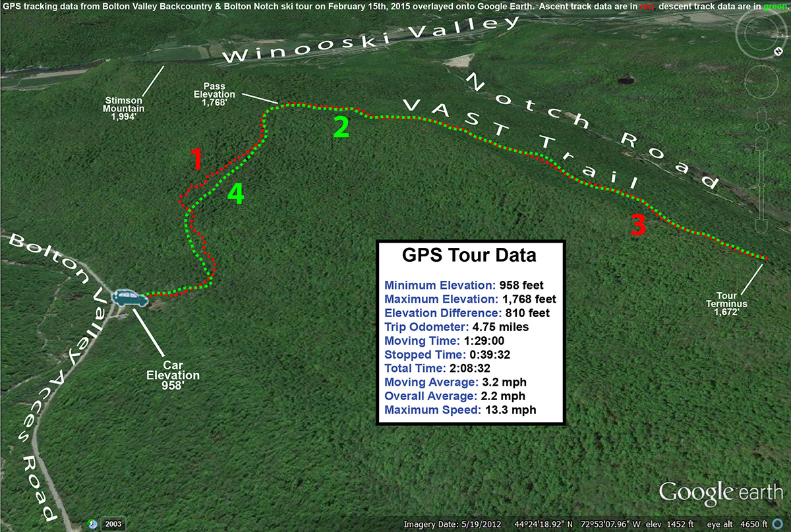791x532 pixels.
Task: Click the car placemark icon
Action: tap(130, 298)
